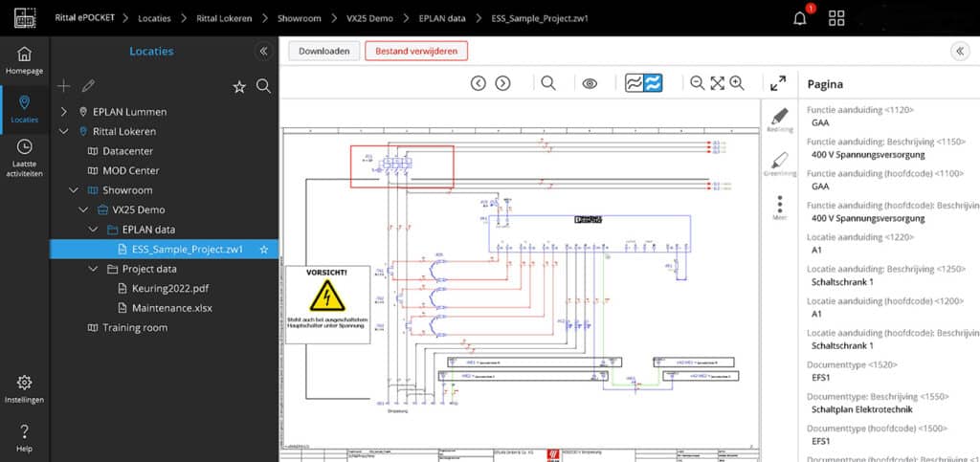Select the Greenlining tool
The image size is (980, 462).
(779, 165)
